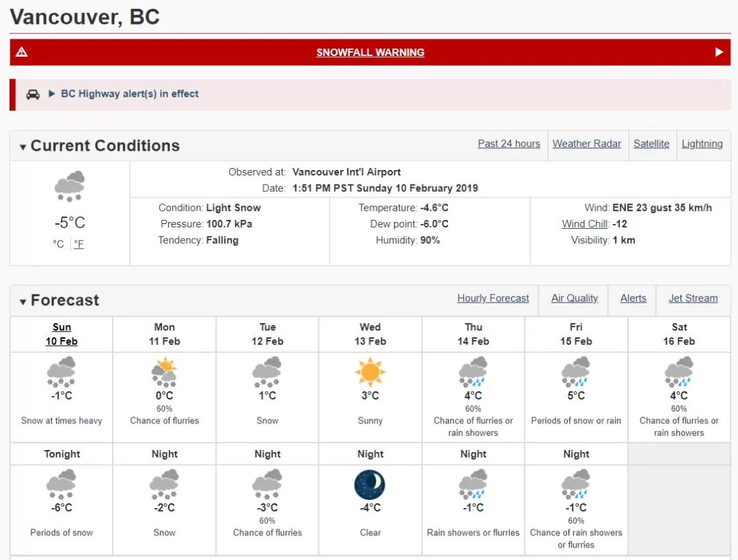This screenshot has height=560, width=738.
Task: Click the snowfall warning triangle icon
Action: pyautogui.click(x=22, y=52)
